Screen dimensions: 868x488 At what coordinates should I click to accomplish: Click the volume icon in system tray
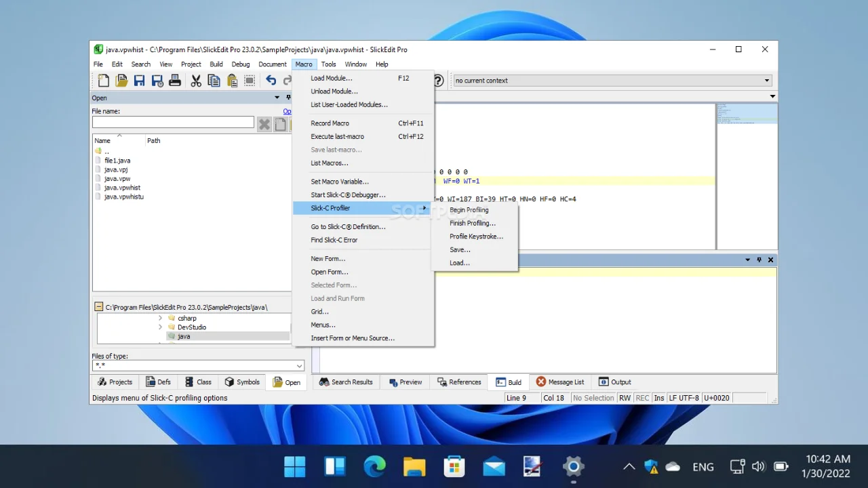coord(759,466)
